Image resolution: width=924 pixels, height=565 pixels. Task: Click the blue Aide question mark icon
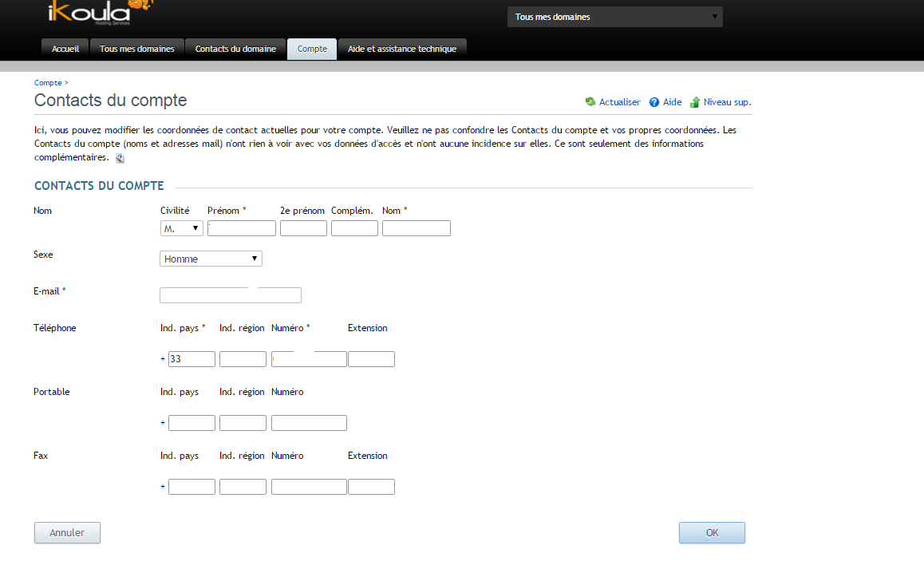coord(654,102)
